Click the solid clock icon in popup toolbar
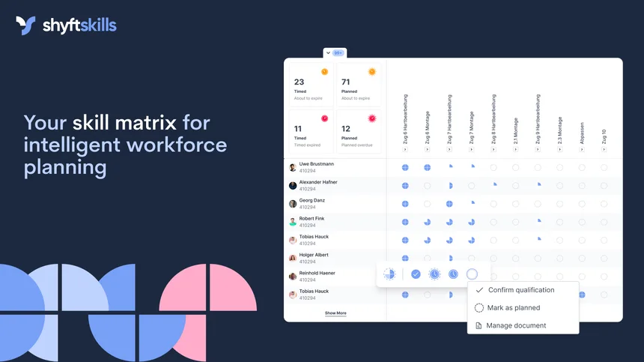Viewport: 644px width, 362px height. point(453,274)
